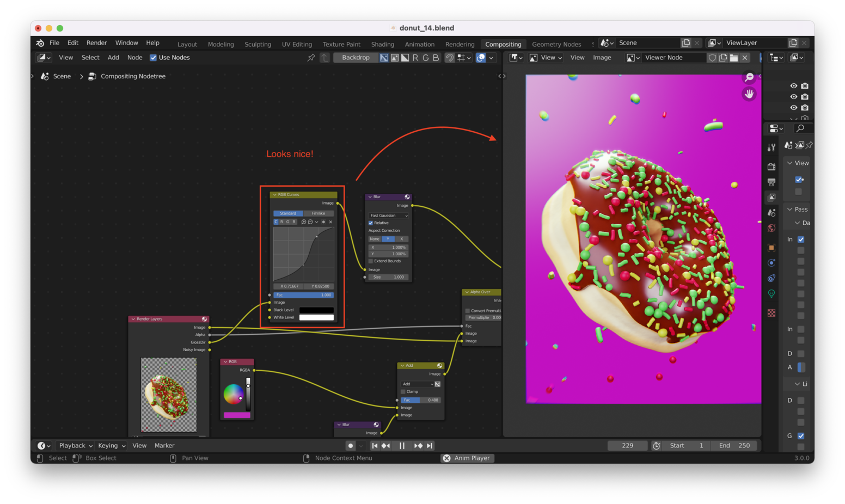Select the hand pan tool in viewer
The image size is (845, 504).
[749, 94]
